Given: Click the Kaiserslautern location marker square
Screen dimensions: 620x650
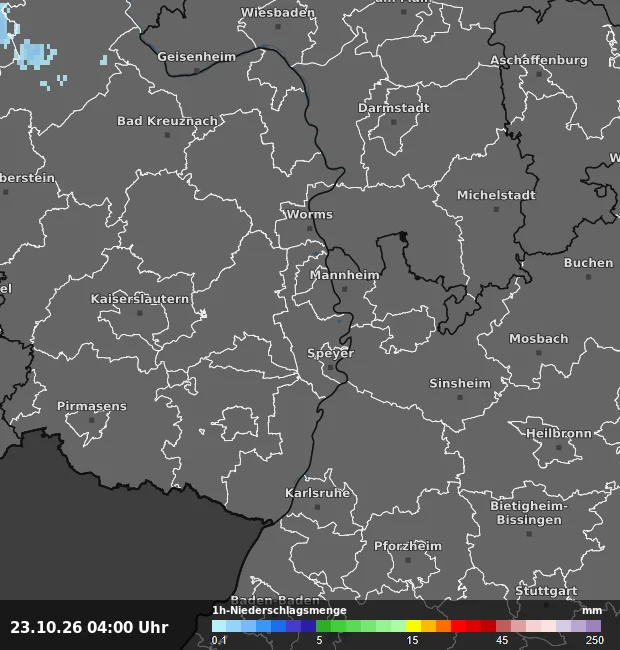Looking at the screenshot, I should [140, 313].
